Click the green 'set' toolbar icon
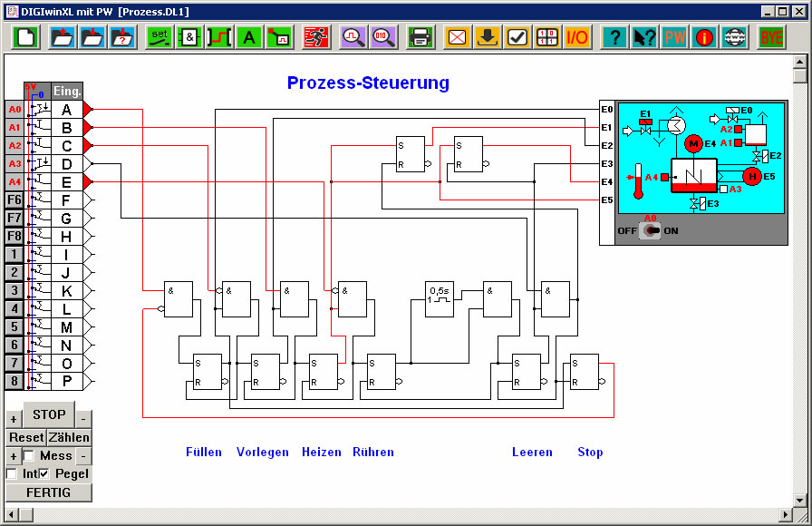This screenshot has width=812, height=526. coord(159,37)
